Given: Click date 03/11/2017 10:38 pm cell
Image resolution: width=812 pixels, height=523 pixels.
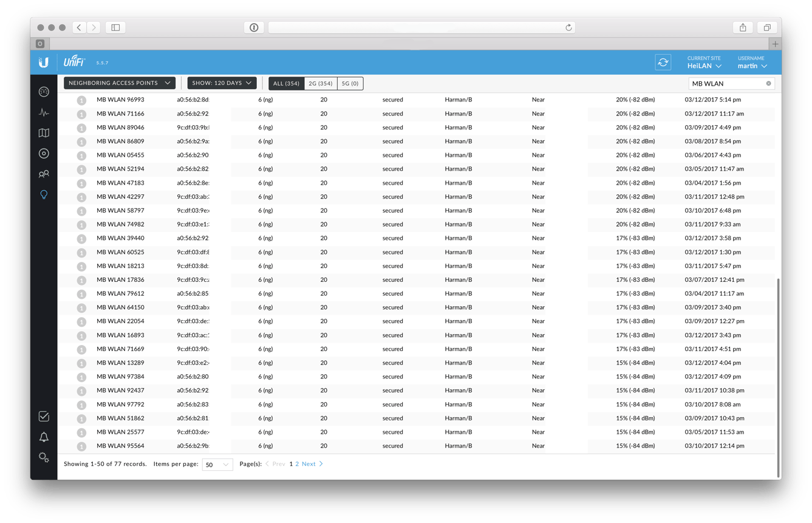Looking at the screenshot, I should (x=714, y=391).
